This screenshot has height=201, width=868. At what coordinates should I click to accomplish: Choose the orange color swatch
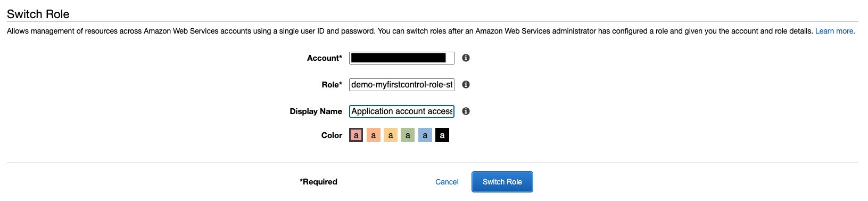tap(374, 135)
